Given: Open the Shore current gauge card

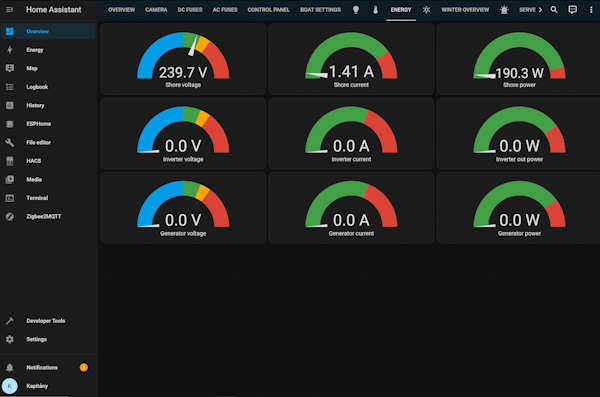Looking at the screenshot, I should (x=351, y=59).
